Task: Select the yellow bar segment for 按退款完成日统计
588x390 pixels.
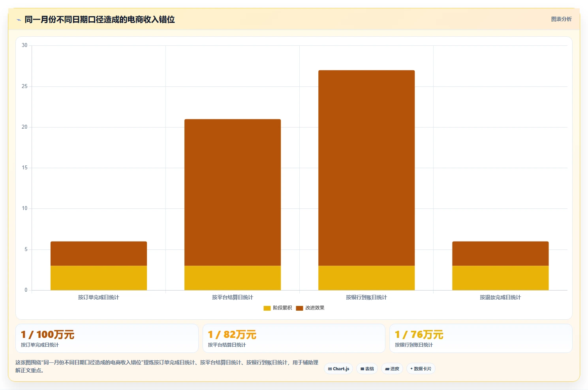Action: [x=500, y=278]
